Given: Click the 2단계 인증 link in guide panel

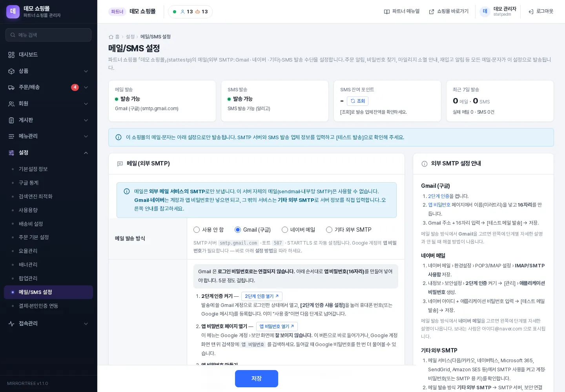Looking at the screenshot, I should pos(439,196).
